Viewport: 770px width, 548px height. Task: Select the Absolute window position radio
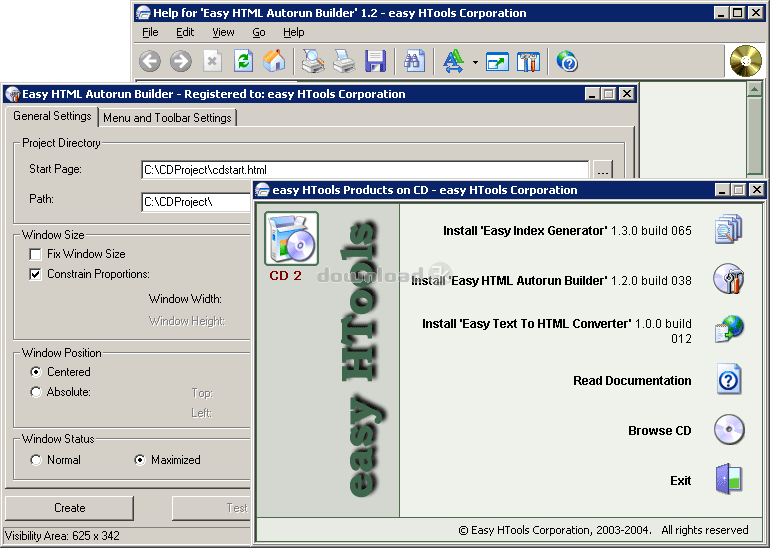35,392
